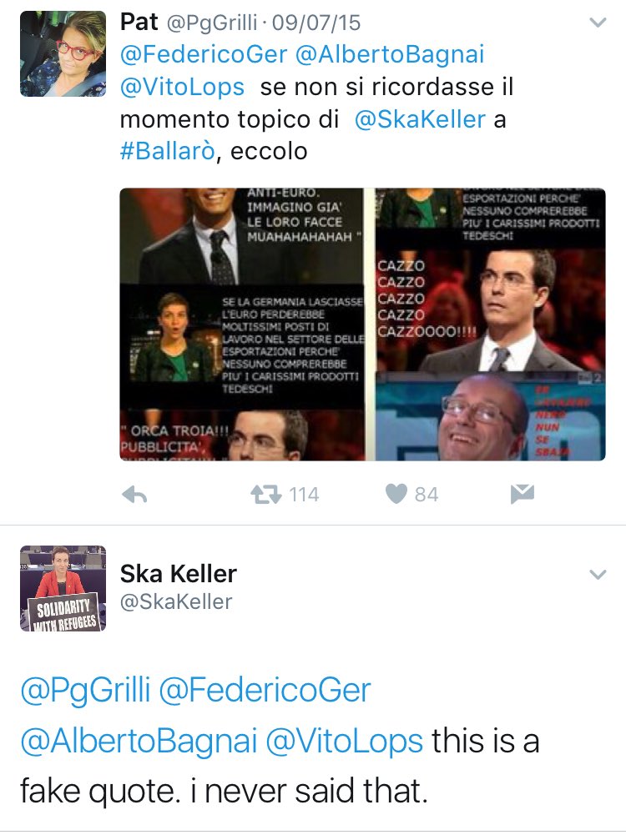Open Ska Keller's Solidarity with Refugees avatar
626x840 pixels.
coord(63,588)
